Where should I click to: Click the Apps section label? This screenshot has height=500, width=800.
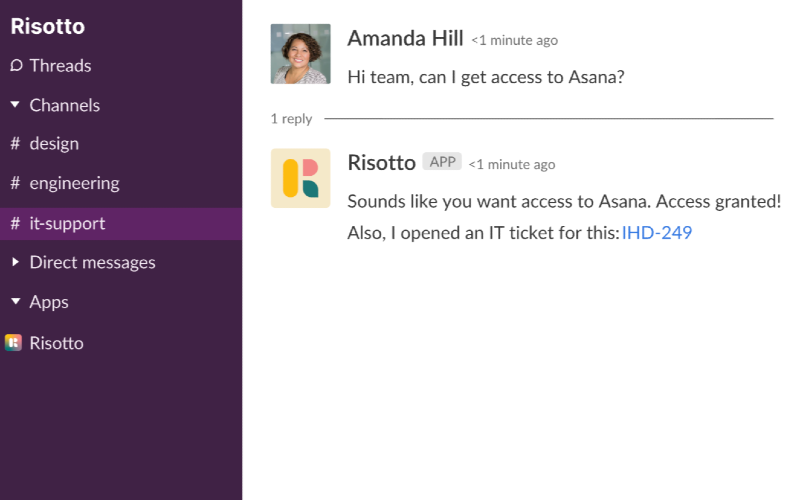tap(49, 302)
